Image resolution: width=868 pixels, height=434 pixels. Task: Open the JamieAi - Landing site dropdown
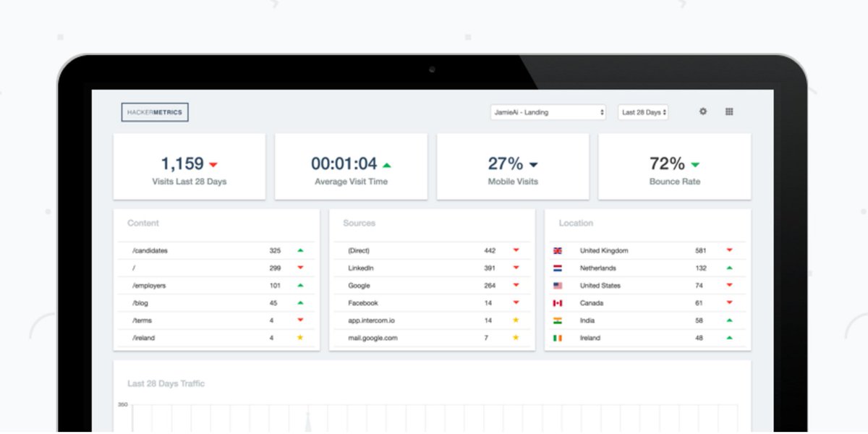548,112
